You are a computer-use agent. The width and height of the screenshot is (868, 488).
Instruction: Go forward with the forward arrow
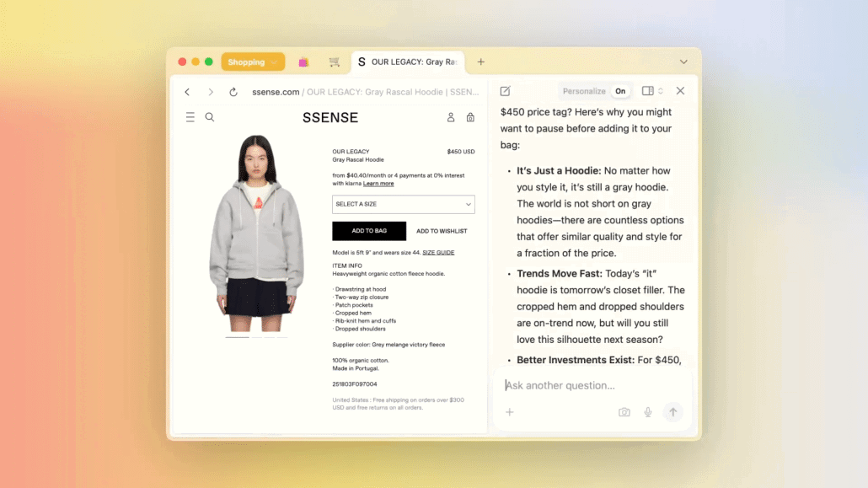(x=211, y=92)
